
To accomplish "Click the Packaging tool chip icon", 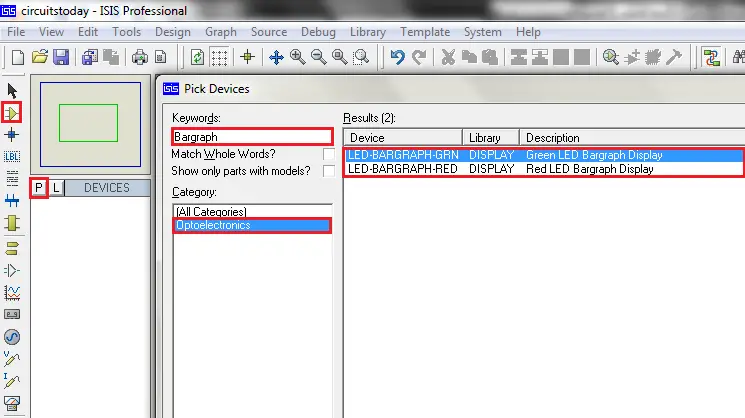I will tap(653, 57).
